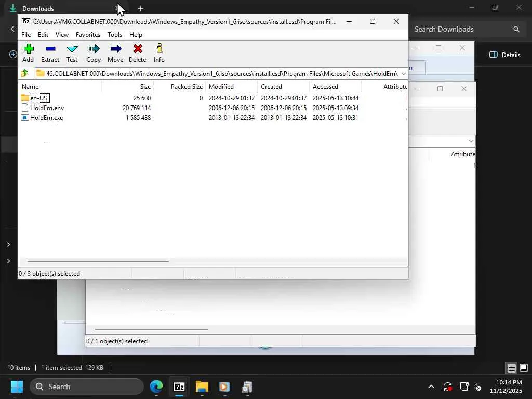This screenshot has height=399, width=532.
Task: Show hidden tray icons chevron
Action: (431, 387)
